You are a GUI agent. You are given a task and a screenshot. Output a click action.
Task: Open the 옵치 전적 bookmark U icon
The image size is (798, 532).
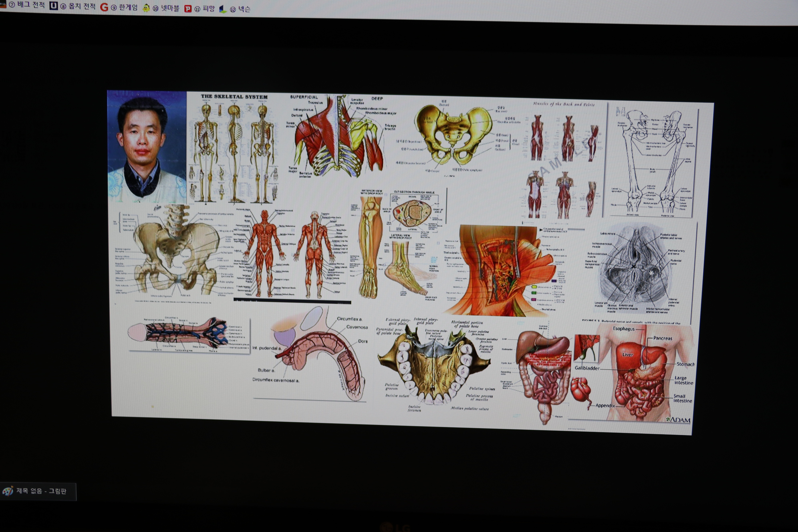click(54, 6)
